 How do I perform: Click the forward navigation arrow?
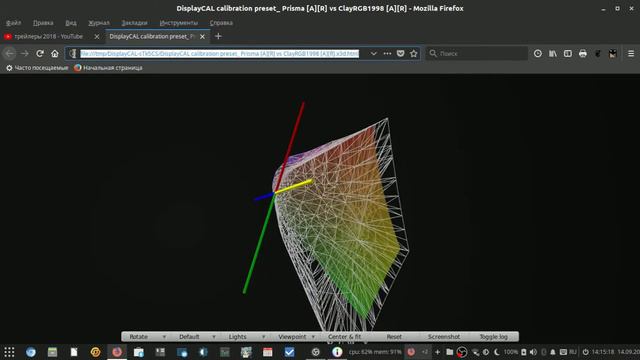pos(24,53)
